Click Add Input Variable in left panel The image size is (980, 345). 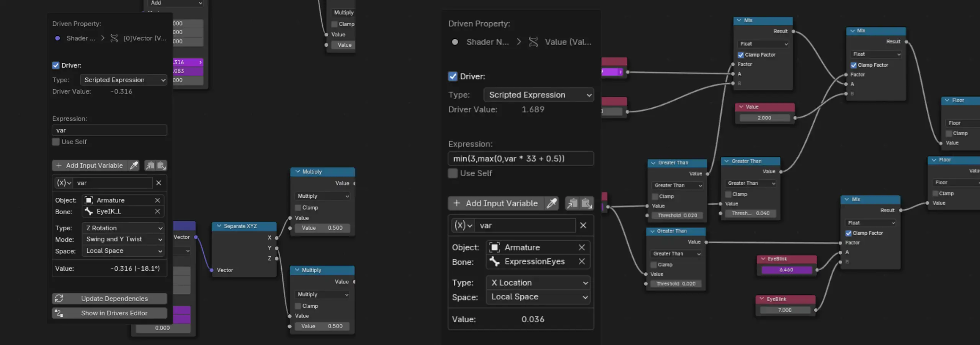[90, 165]
